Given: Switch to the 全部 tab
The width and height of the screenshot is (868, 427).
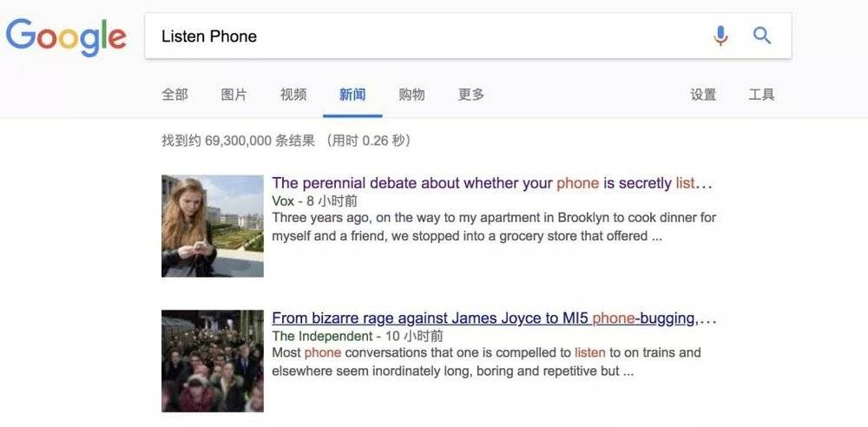Looking at the screenshot, I should (174, 95).
